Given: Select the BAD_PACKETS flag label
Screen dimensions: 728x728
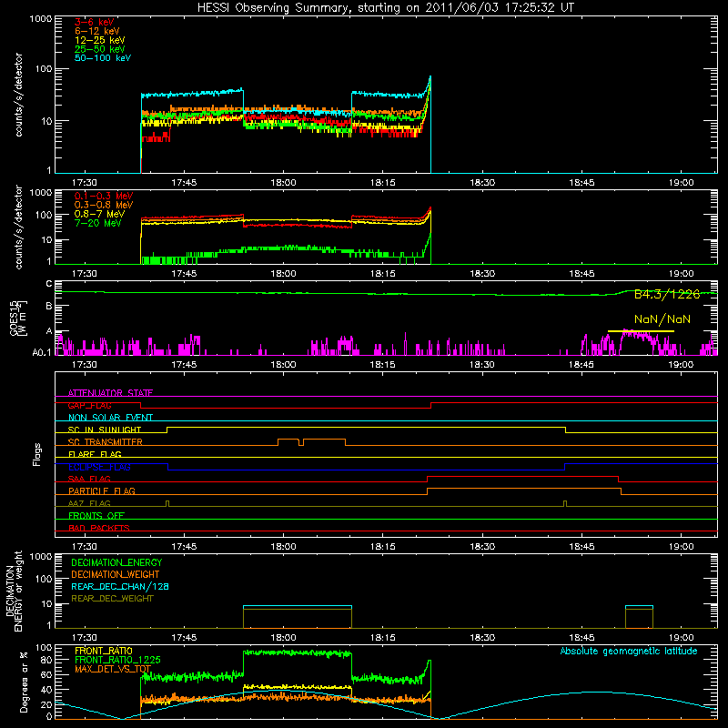Looking at the screenshot, I should (99, 529).
